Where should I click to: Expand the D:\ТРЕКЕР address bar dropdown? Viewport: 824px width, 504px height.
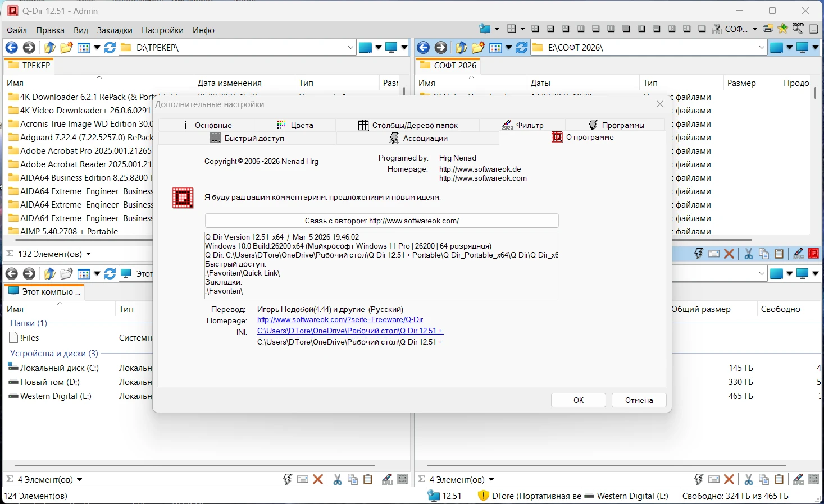click(x=350, y=48)
